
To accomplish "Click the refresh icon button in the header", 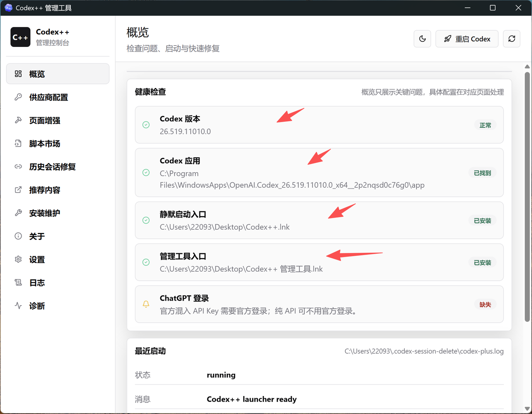I will coord(512,39).
